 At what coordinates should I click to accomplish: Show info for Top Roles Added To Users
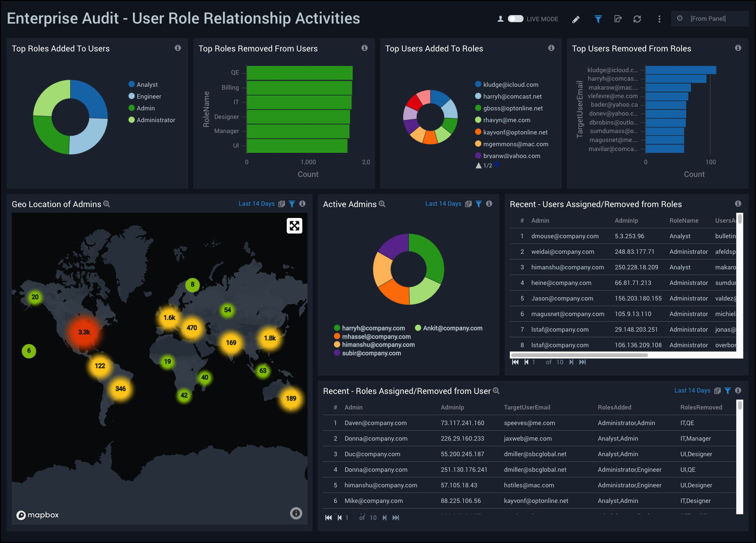178,48
